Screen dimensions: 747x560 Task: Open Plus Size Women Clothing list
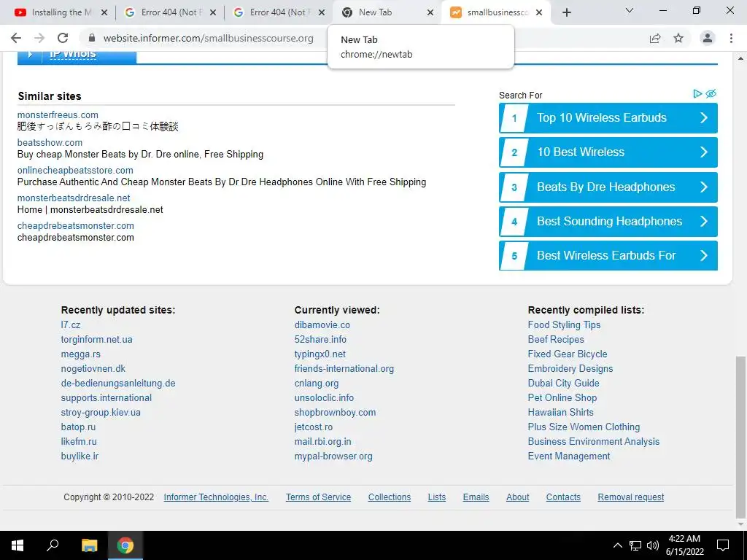pyautogui.click(x=584, y=427)
